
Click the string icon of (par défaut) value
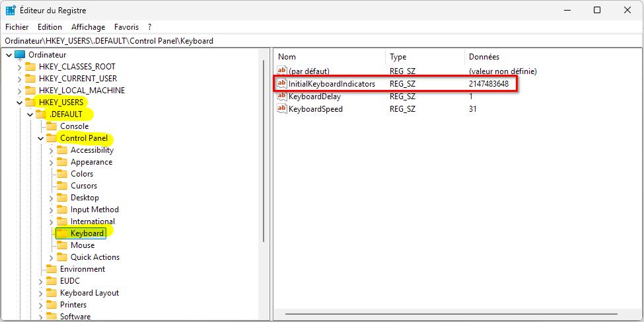pos(282,71)
